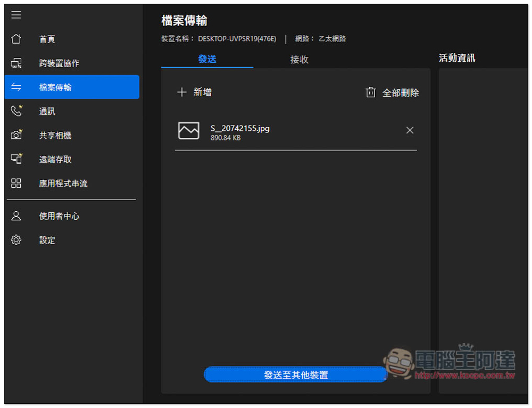Click the 檔案傳輸 page title
Image resolution: width=532 pixels, height=408 pixels.
(x=184, y=21)
